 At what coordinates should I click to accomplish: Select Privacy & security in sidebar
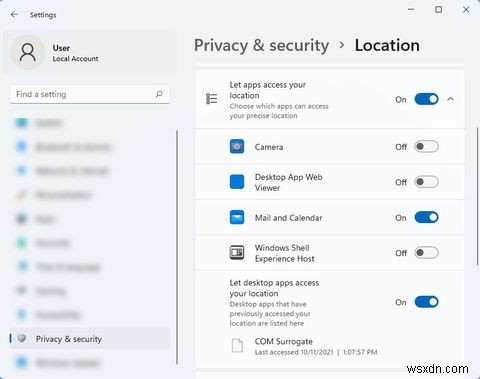click(90, 339)
